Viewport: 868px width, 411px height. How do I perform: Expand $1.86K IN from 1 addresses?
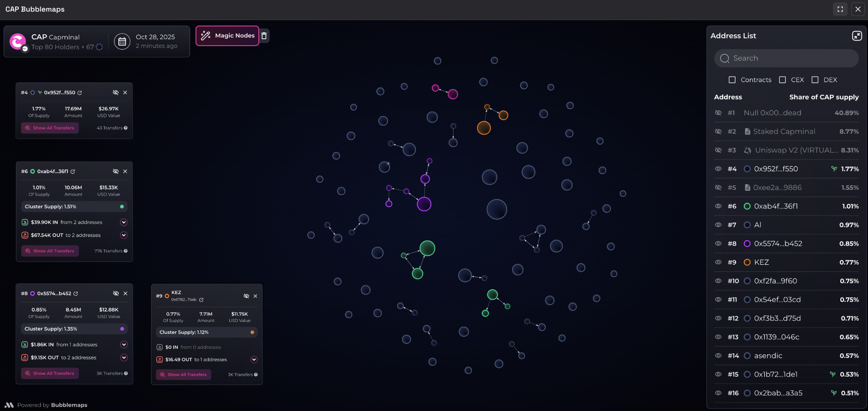(x=124, y=345)
